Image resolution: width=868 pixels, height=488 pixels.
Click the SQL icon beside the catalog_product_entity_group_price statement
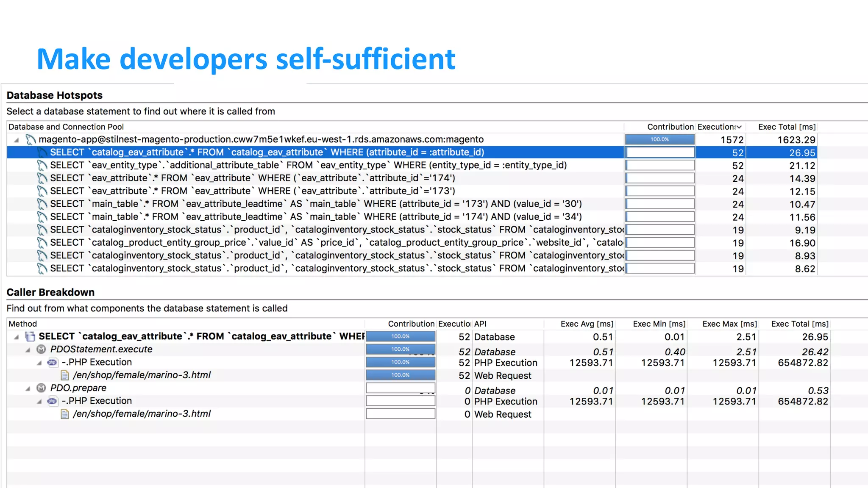click(42, 243)
